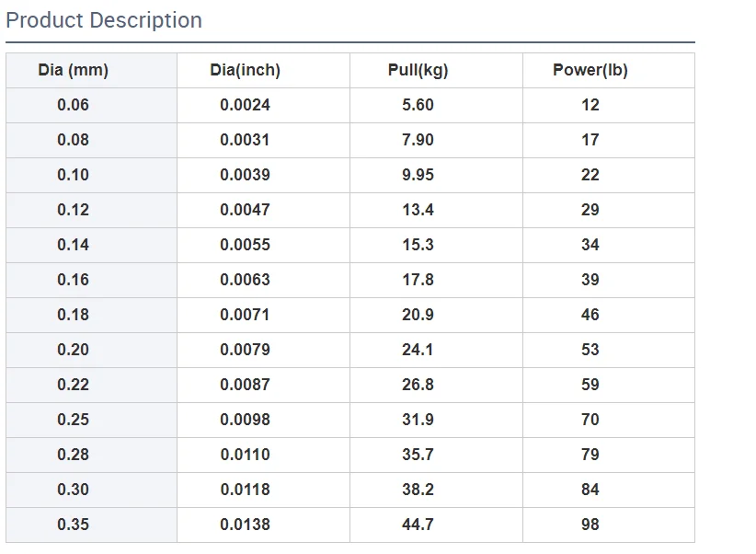Select the 53 lb power cell

(590, 350)
